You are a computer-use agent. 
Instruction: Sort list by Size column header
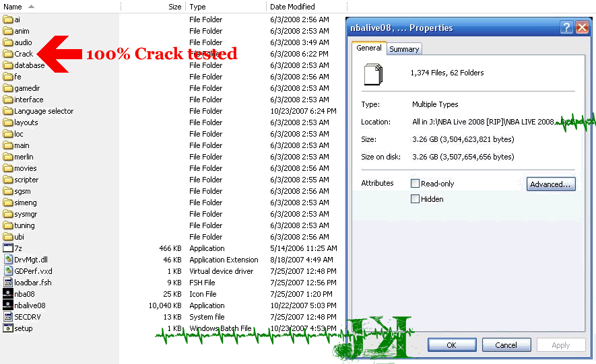(x=153, y=7)
